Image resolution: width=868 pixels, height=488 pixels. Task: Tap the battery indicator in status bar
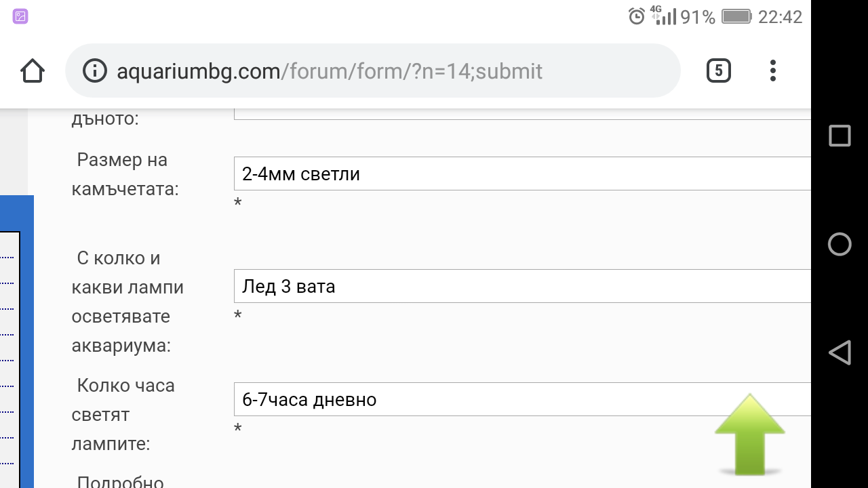pyautogui.click(x=736, y=17)
